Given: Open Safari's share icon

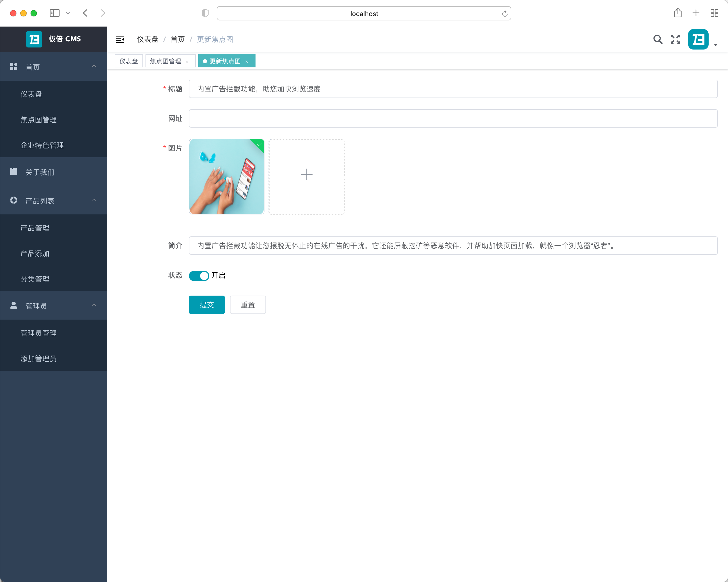Looking at the screenshot, I should (677, 13).
